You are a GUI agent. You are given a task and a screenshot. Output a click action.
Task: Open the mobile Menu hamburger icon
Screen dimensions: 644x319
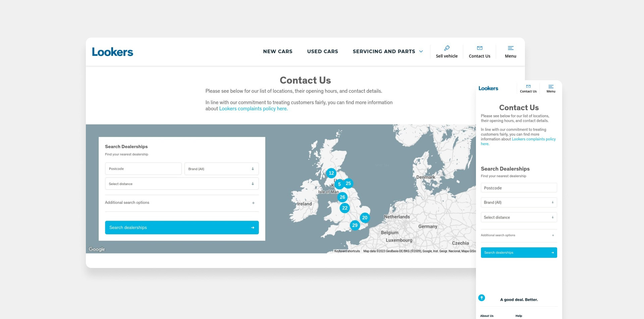551,86
